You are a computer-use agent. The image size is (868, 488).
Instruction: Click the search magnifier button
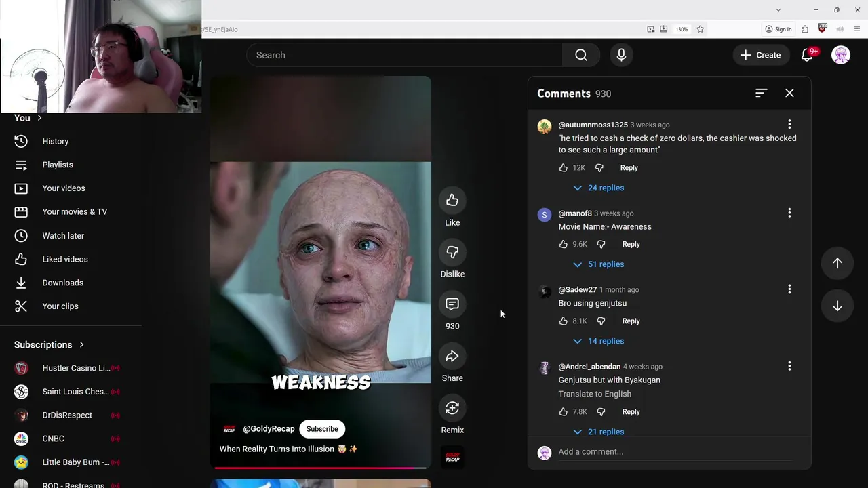coord(581,55)
